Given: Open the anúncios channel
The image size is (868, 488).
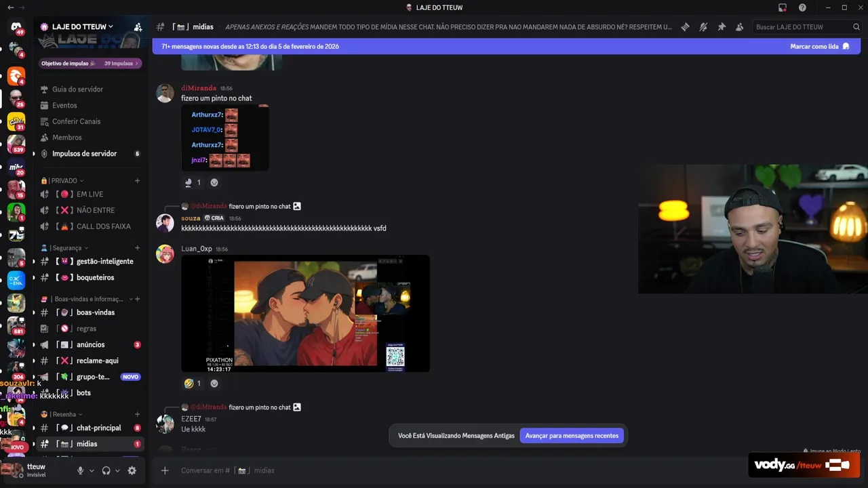Looking at the screenshot, I should (90, 345).
